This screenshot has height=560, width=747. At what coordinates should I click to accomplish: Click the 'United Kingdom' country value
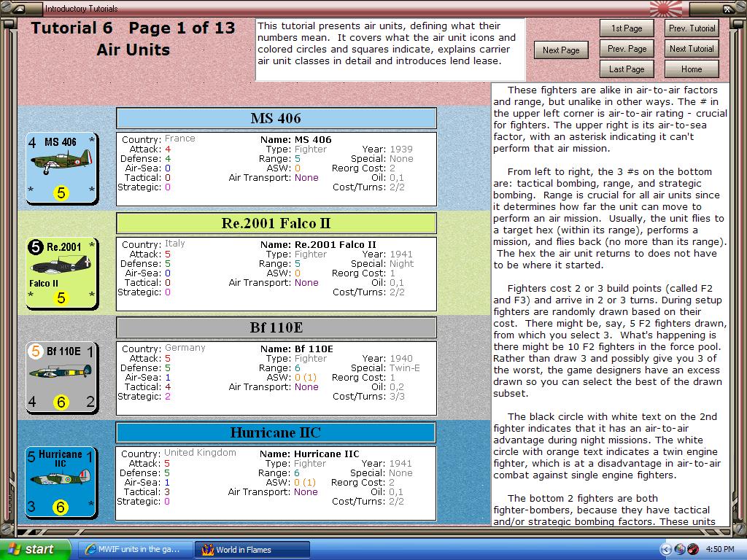(x=200, y=453)
